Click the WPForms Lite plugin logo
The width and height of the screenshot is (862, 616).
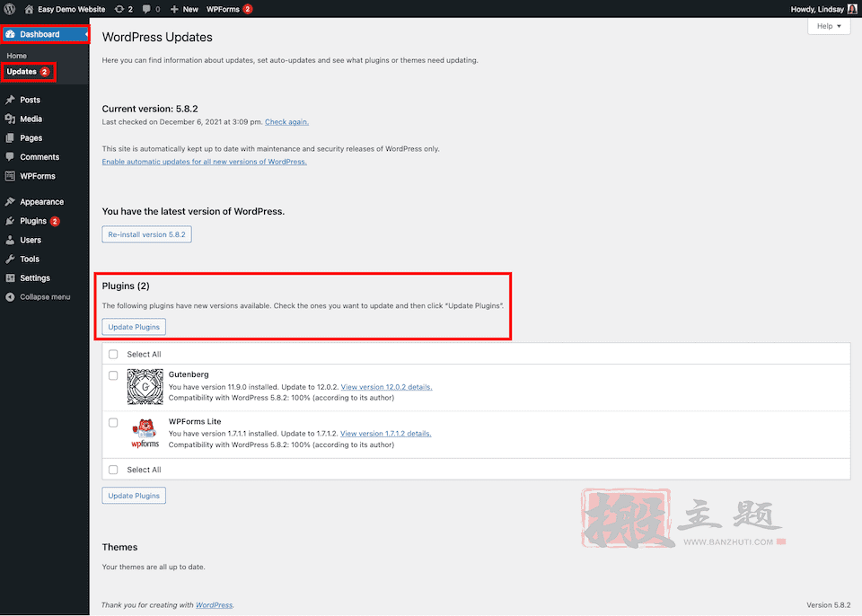pyautogui.click(x=145, y=434)
